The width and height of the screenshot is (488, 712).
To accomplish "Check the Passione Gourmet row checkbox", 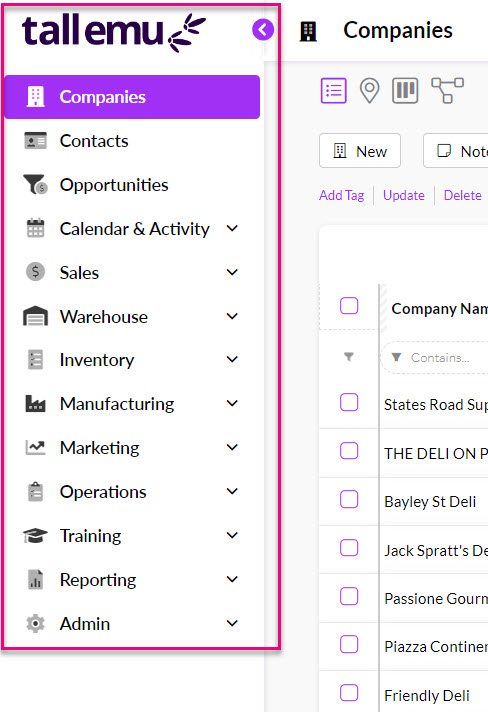I will pyautogui.click(x=349, y=596).
